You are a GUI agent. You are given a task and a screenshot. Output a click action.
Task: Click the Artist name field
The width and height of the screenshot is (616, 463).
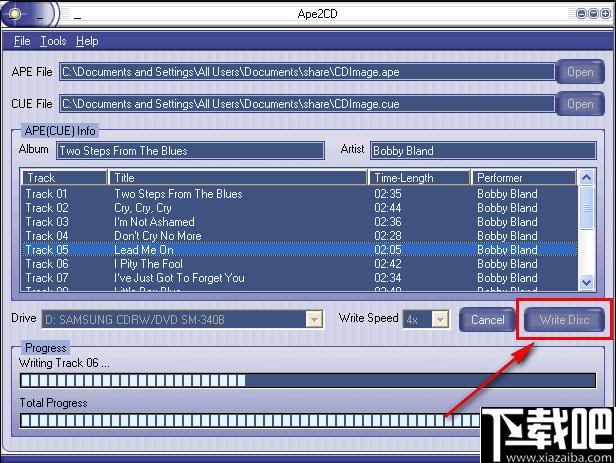pyautogui.click(x=483, y=151)
